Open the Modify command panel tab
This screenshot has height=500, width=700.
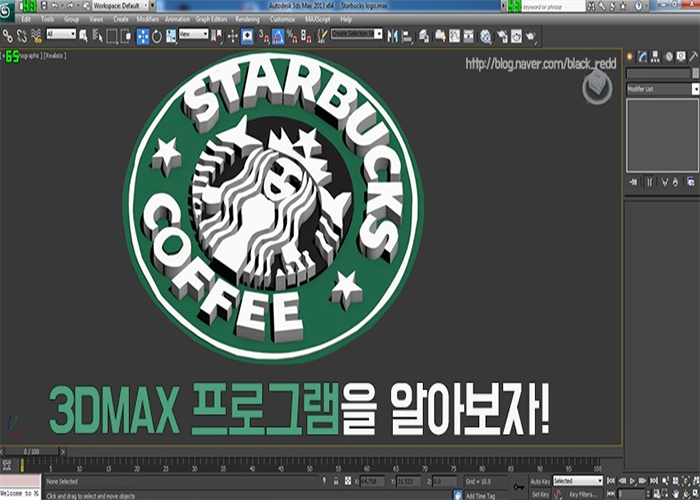[x=642, y=56]
